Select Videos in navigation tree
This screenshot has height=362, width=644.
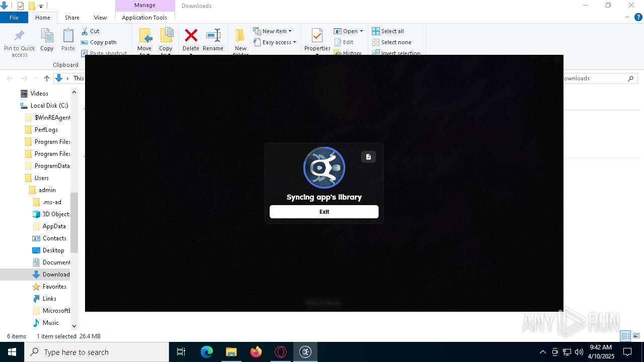[x=39, y=94]
